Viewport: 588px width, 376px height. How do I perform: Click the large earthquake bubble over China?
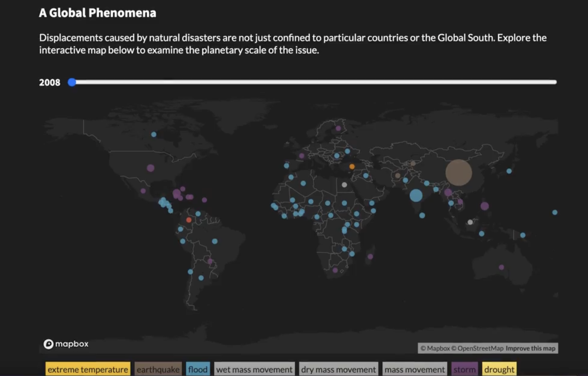coord(458,173)
